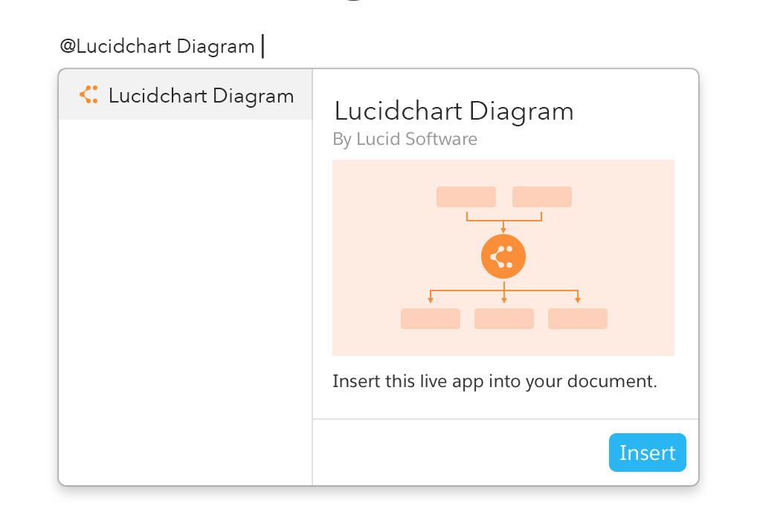Click the top-right orange box in preview

pyautogui.click(x=541, y=196)
